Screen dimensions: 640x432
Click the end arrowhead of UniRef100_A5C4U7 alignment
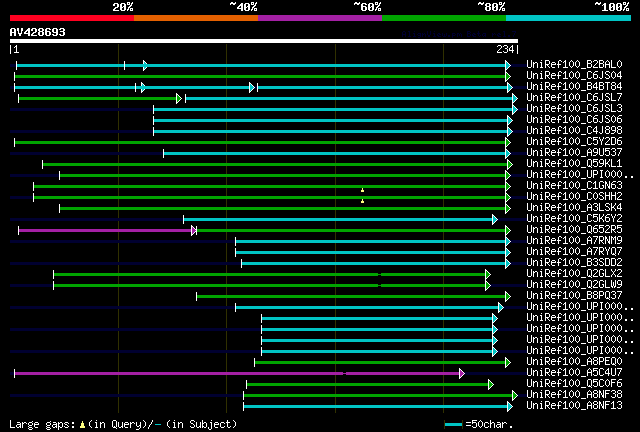point(462,374)
